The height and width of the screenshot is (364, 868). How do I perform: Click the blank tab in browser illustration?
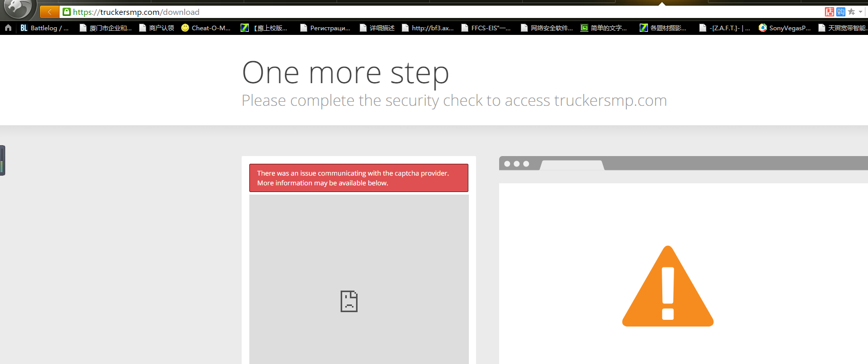point(572,165)
